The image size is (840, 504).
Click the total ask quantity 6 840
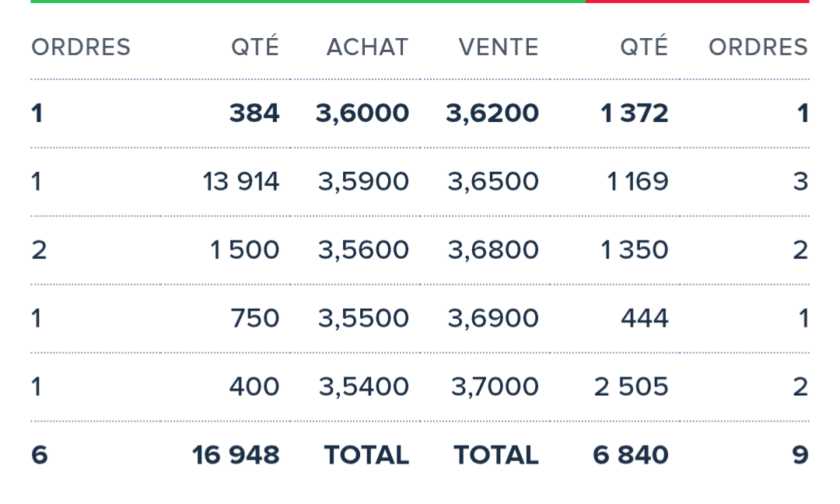pos(630,456)
